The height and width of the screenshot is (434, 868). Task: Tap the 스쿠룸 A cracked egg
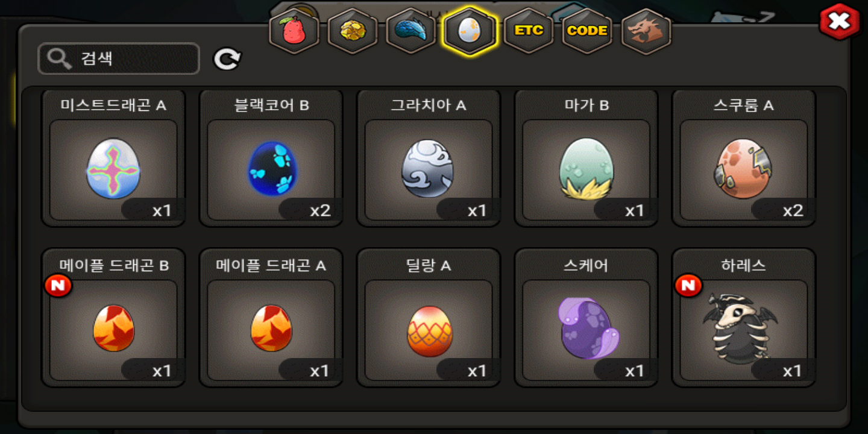point(744,159)
